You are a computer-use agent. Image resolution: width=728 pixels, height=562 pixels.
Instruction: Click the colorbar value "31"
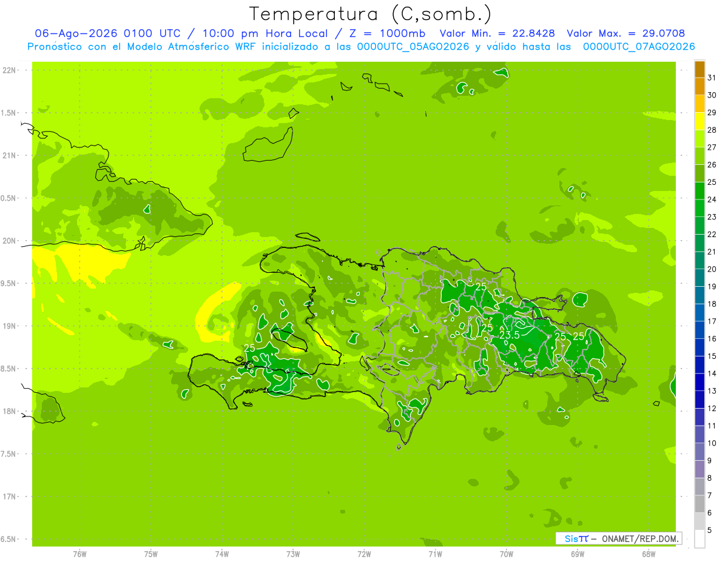pyautogui.click(x=712, y=78)
